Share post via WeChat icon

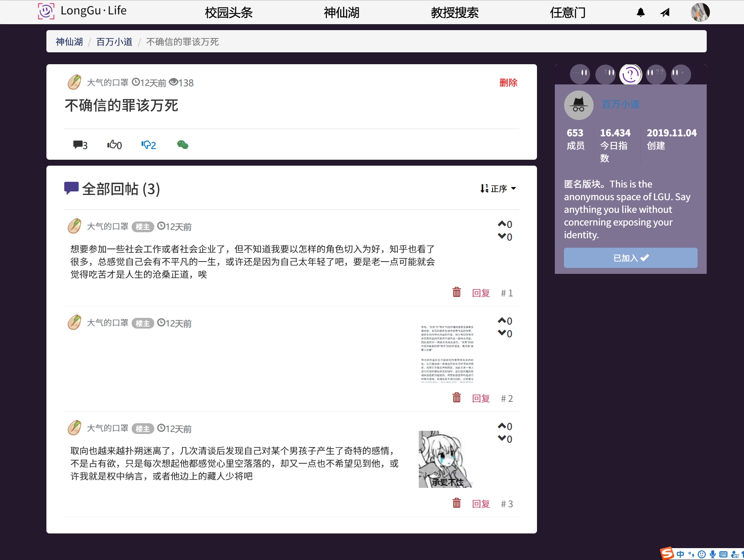pyautogui.click(x=182, y=145)
